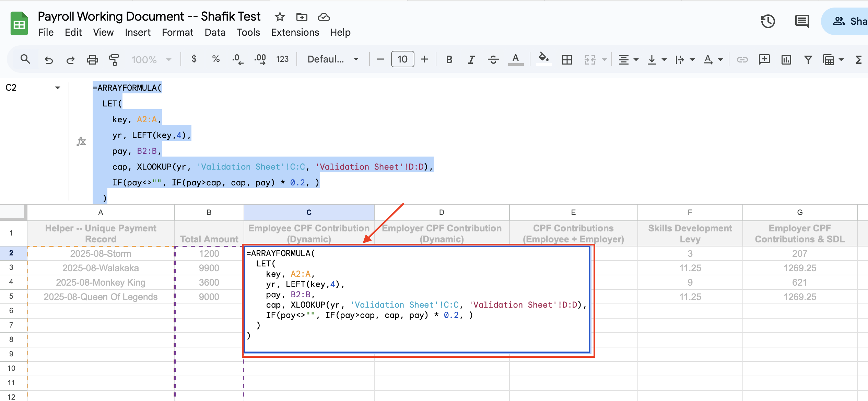868x401 pixels.
Task: Format cell as currency
Action: point(194,59)
